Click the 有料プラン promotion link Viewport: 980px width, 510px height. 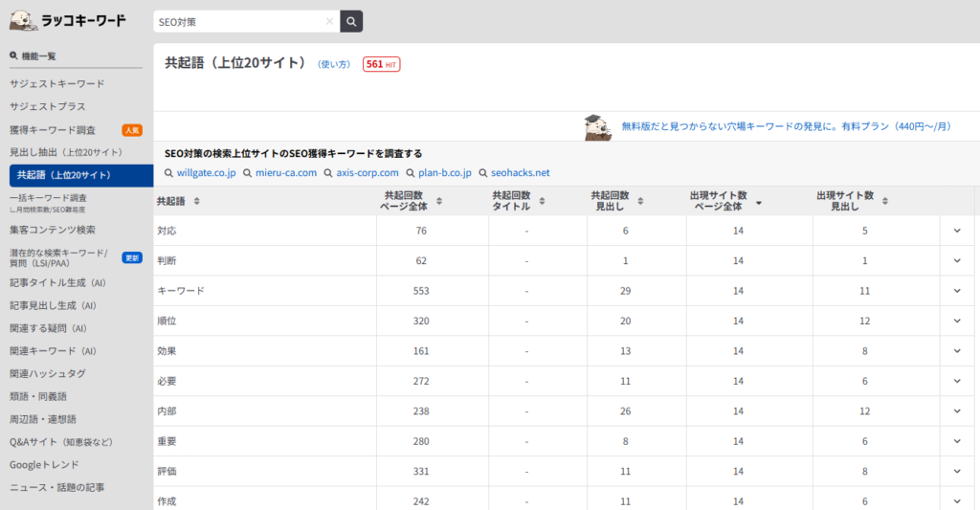click(787, 127)
